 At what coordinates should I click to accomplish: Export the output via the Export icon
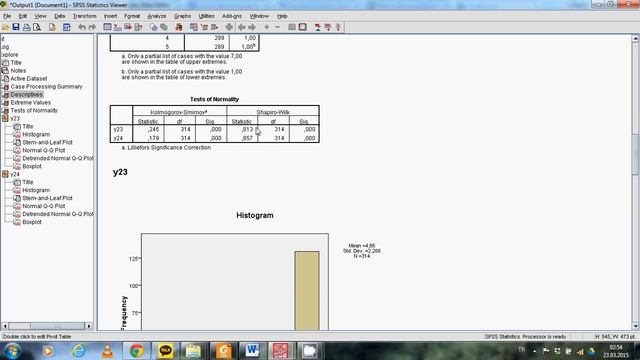(52, 27)
